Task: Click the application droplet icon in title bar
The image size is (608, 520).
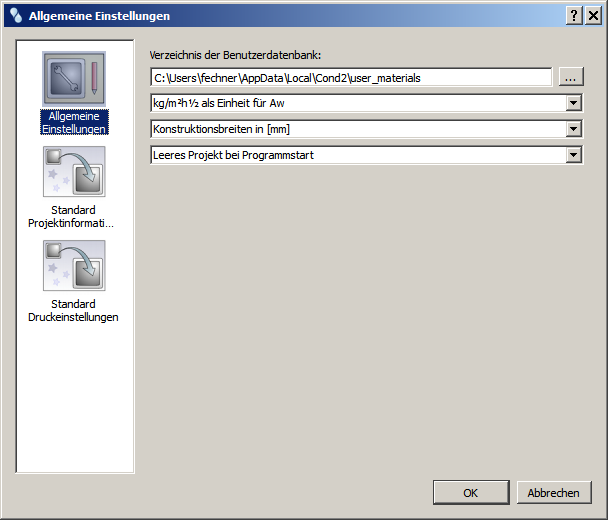Action: pyautogui.click(x=16, y=16)
